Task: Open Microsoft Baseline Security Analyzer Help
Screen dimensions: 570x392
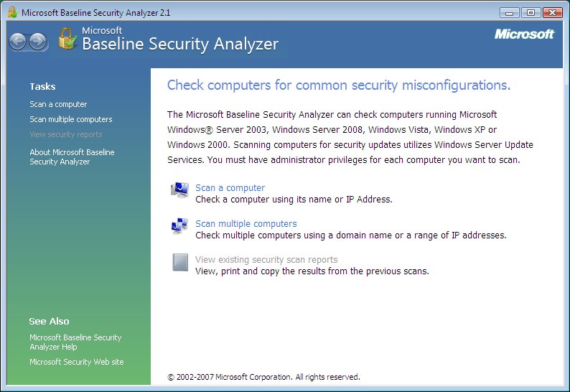Action: (x=75, y=342)
